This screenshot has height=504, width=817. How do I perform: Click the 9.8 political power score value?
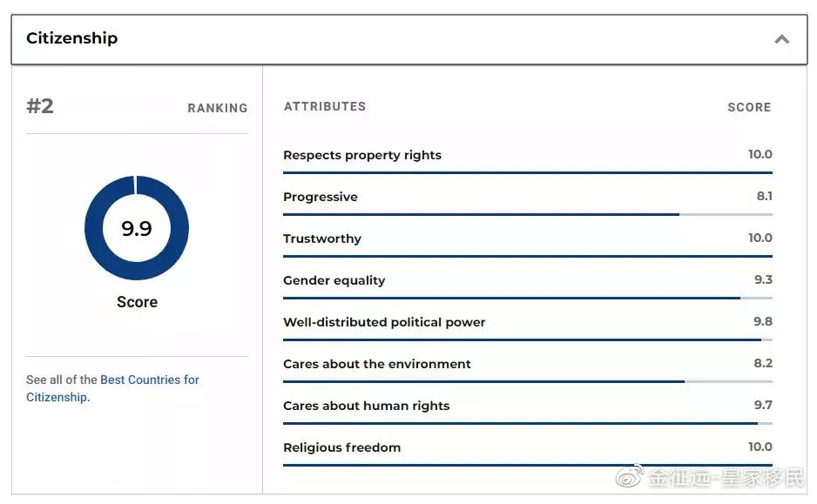pos(763,321)
